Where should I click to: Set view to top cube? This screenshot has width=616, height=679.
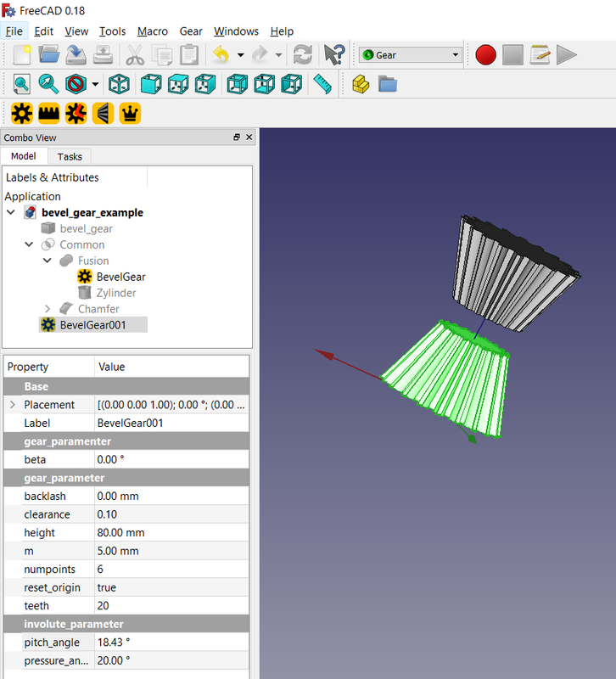click(178, 84)
